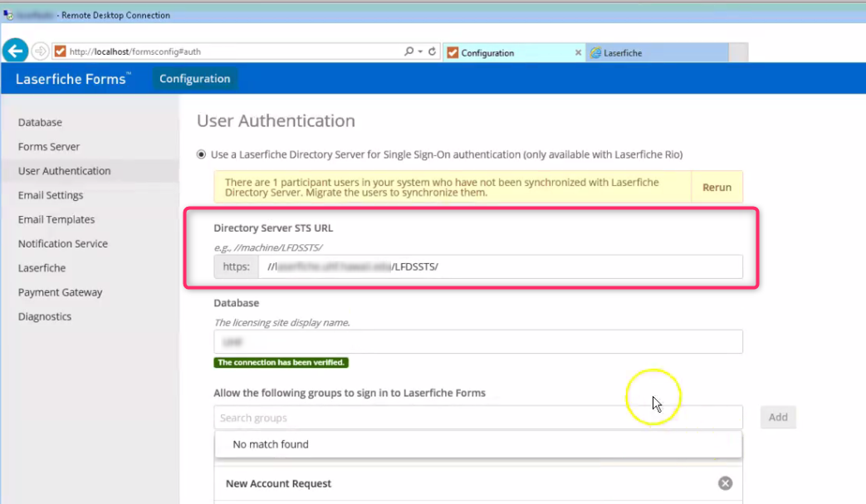The image size is (866, 504).
Task: Click the search magnifier in the address bar
Action: [409, 51]
